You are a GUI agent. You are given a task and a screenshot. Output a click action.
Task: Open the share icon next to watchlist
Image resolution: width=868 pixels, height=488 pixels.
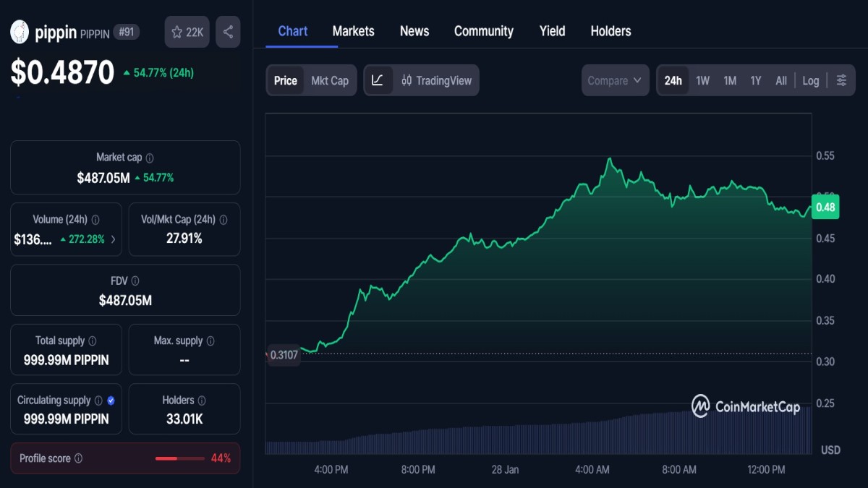click(x=227, y=32)
